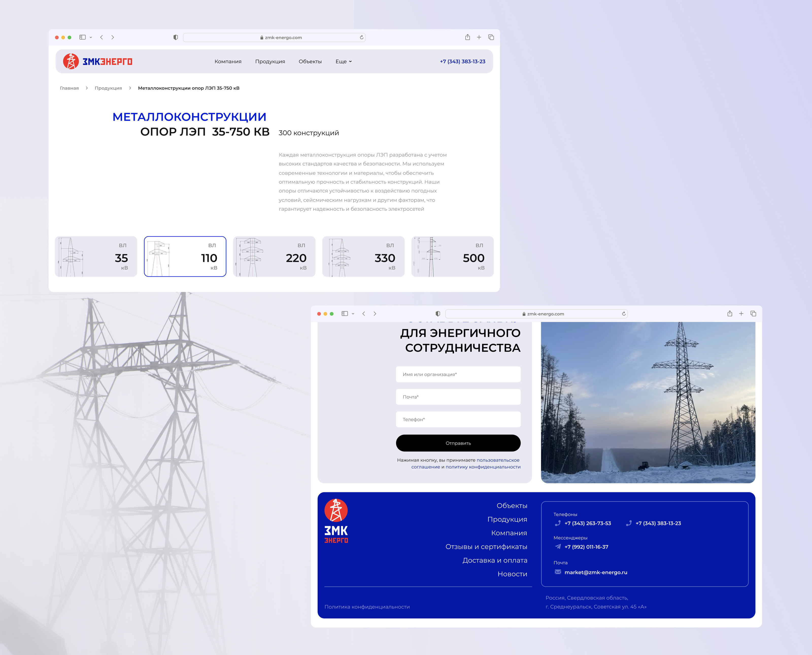Open sidebar options chevron in bottom browser
This screenshot has width=812, height=655.
(x=353, y=313)
